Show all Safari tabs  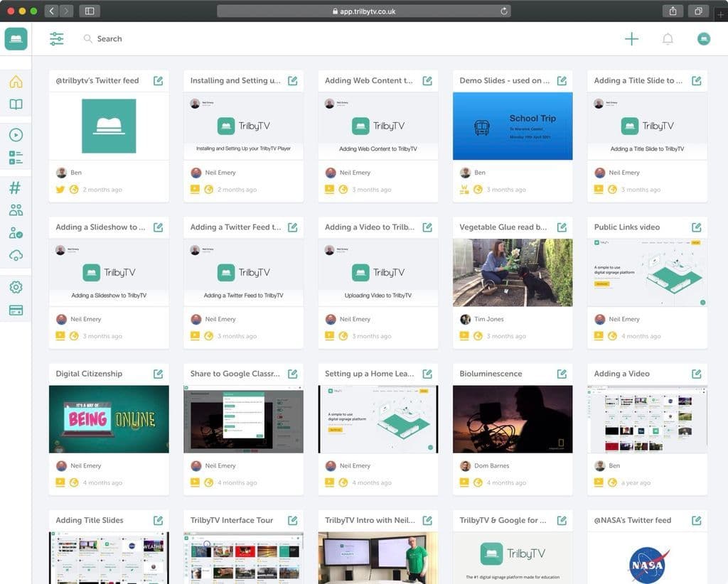tap(698, 11)
